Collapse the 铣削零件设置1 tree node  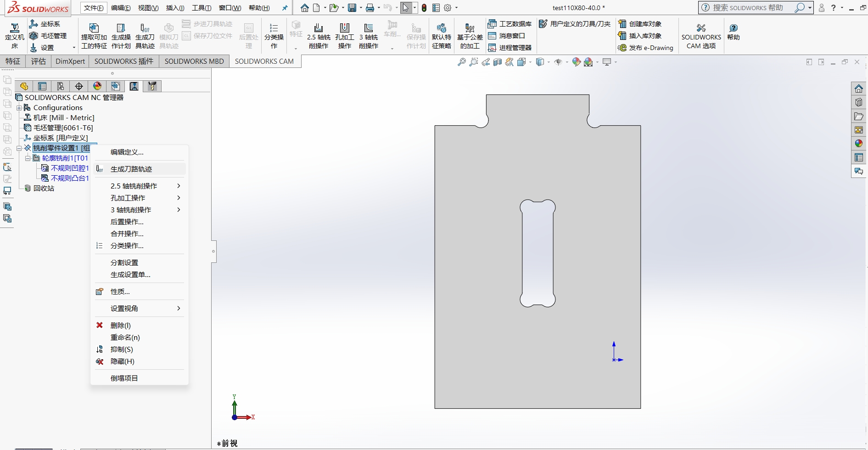pyautogui.click(x=19, y=148)
